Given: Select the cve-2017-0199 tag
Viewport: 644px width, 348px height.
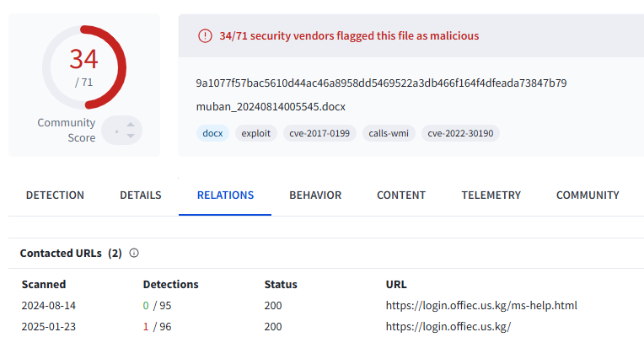Looking at the screenshot, I should point(319,133).
